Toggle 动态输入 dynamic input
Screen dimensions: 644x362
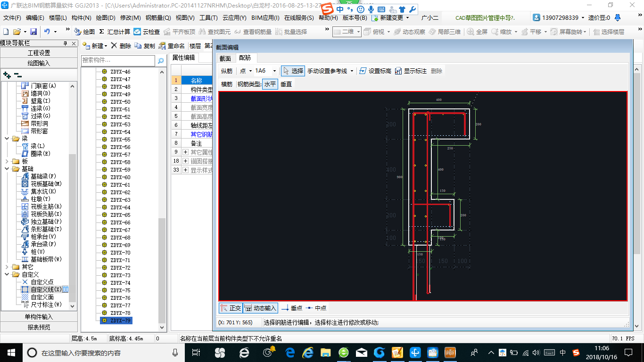tap(260, 308)
